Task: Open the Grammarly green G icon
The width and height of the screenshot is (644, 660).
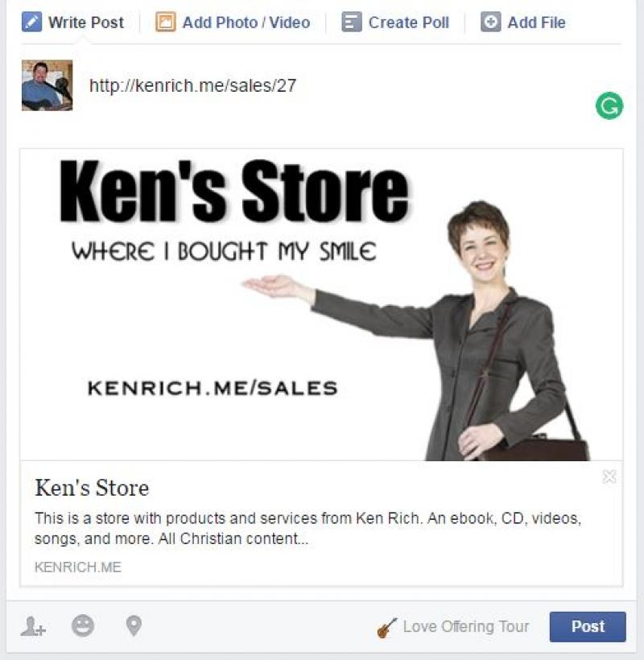Action: (609, 105)
